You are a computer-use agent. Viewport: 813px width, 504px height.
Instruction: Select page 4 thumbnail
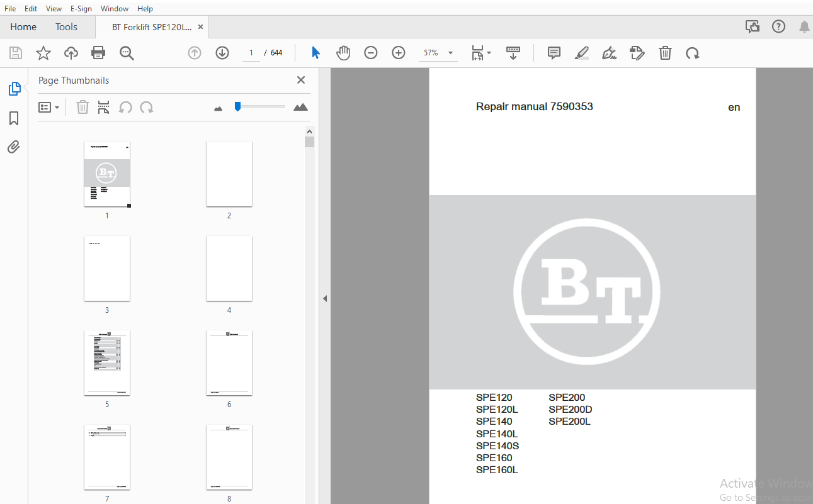(x=229, y=269)
